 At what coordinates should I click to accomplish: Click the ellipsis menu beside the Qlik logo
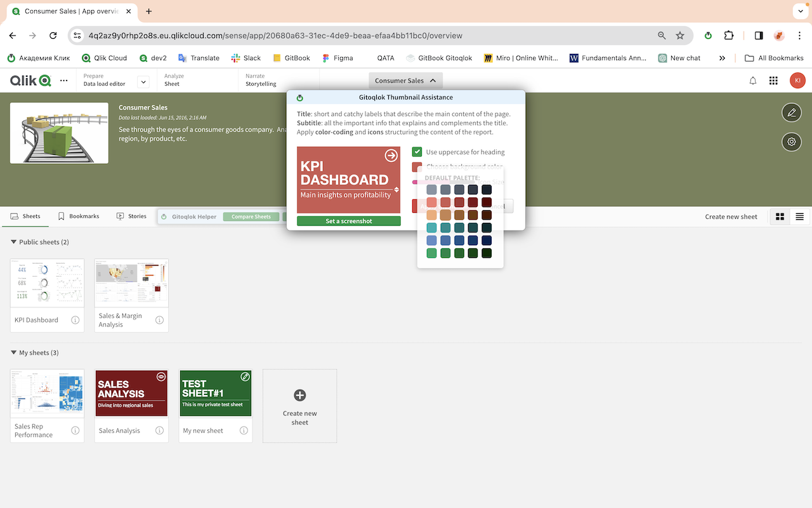[x=63, y=80]
